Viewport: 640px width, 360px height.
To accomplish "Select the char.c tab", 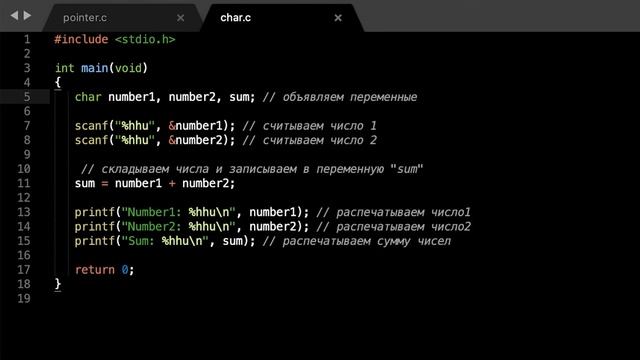I will pos(236,18).
